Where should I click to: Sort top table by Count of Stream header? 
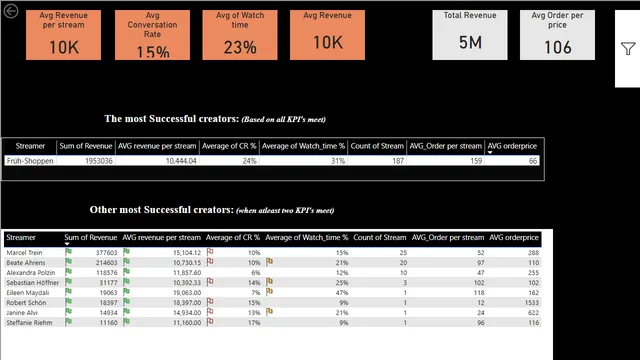377,146
